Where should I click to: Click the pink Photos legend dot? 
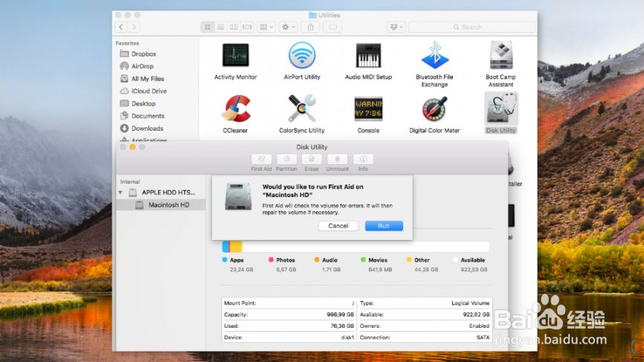(x=271, y=259)
